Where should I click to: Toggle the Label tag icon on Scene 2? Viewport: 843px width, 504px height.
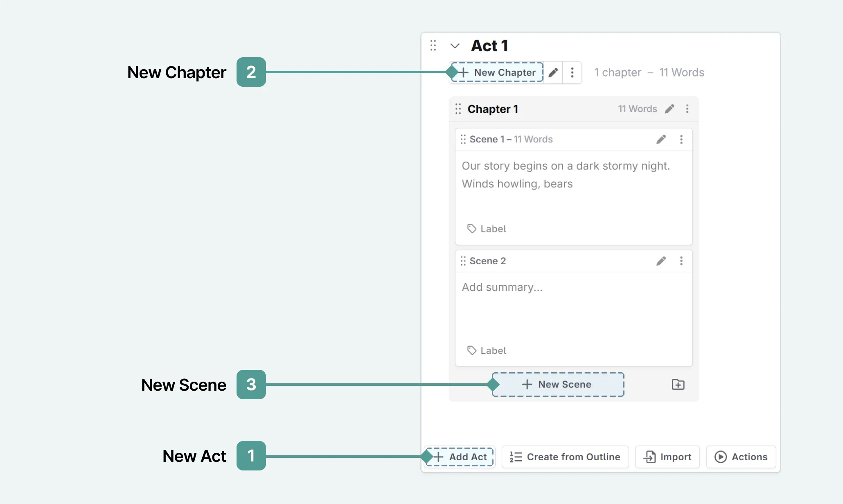tap(471, 351)
